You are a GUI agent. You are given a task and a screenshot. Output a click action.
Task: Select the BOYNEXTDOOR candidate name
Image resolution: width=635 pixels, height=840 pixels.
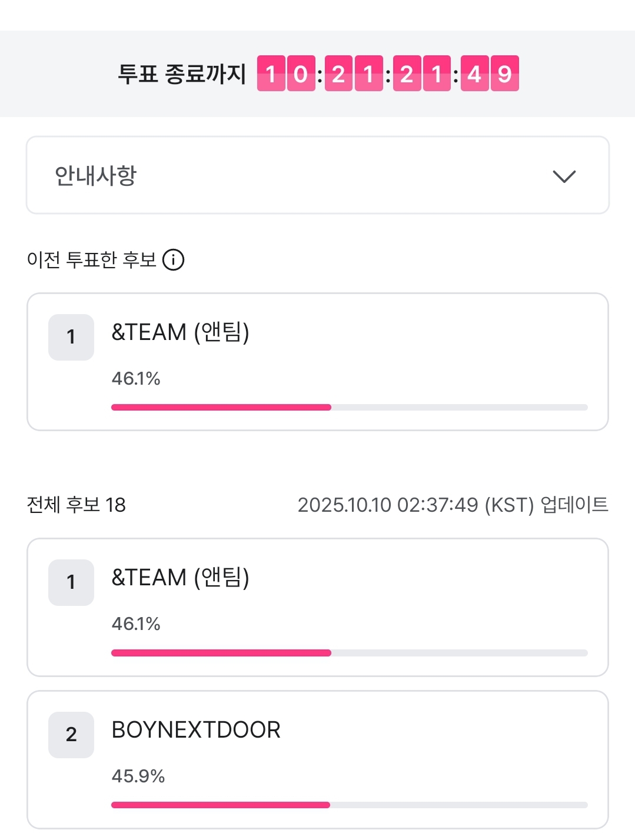click(x=196, y=730)
